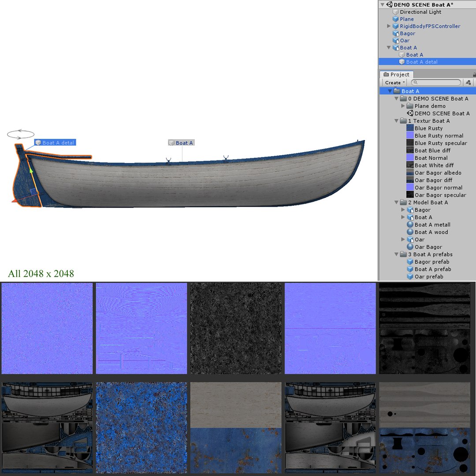Expand the RigidBodyFPSController object

tap(389, 26)
